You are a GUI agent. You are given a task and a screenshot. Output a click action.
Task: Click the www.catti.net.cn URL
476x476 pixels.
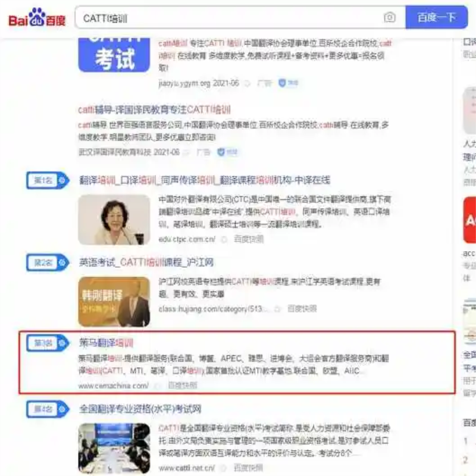coord(187,468)
